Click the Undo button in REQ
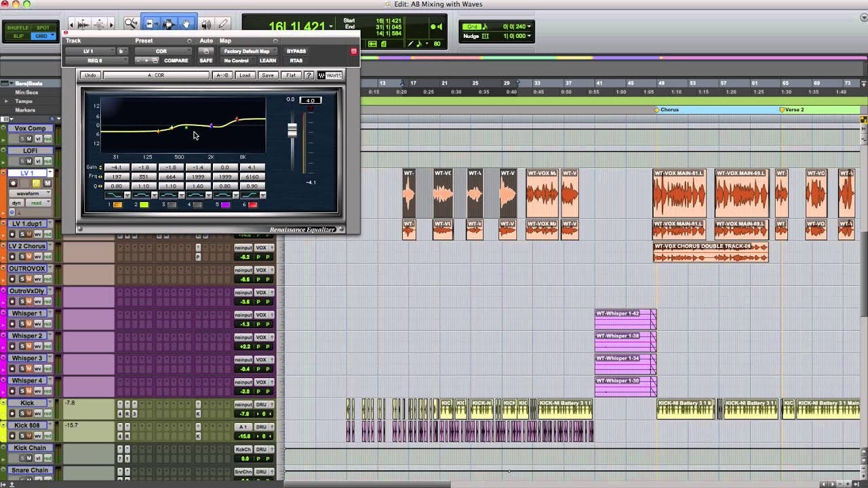 click(x=90, y=75)
